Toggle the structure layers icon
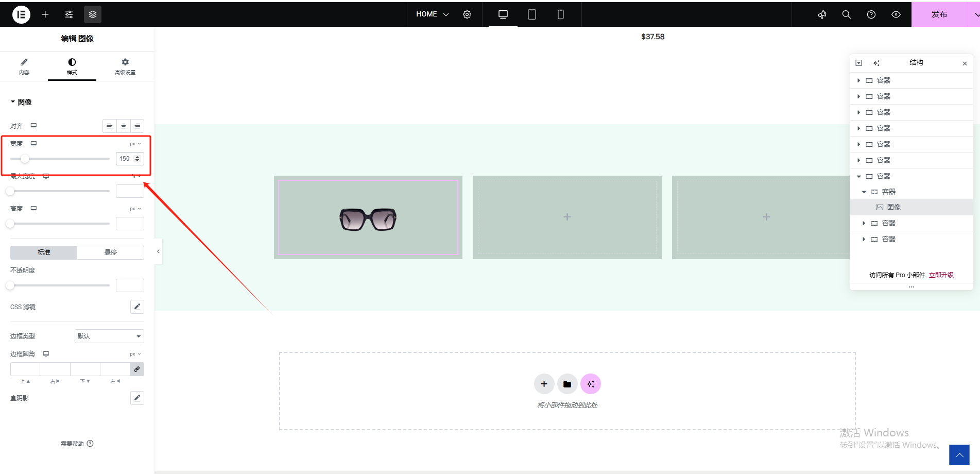This screenshot has height=474, width=980. coord(93,14)
